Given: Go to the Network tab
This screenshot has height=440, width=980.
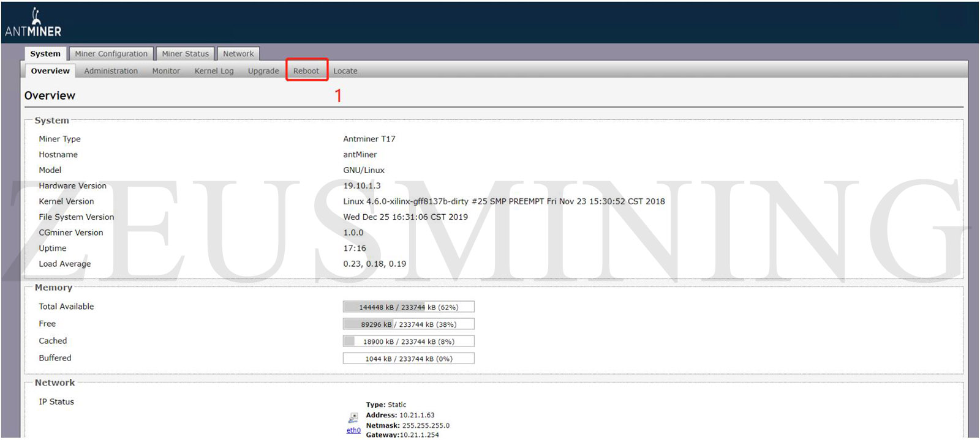Looking at the screenshot, I should pyautogui.click(x=238, y=54).
